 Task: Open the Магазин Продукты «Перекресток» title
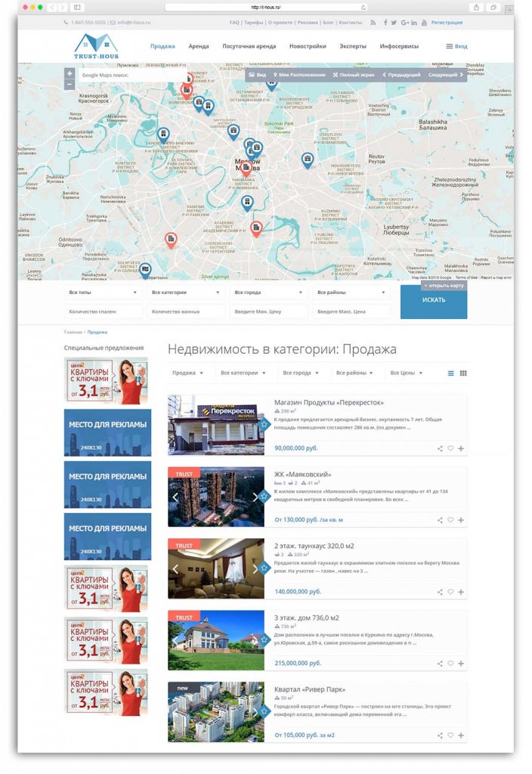(x=329, y=403)
